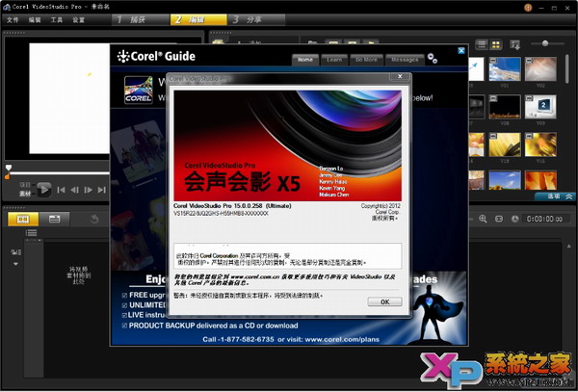Jump to start with the Home playback button

[62, 190]
